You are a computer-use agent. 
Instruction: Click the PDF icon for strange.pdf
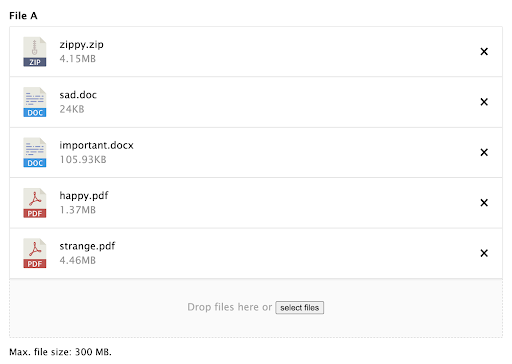point(35,253)
